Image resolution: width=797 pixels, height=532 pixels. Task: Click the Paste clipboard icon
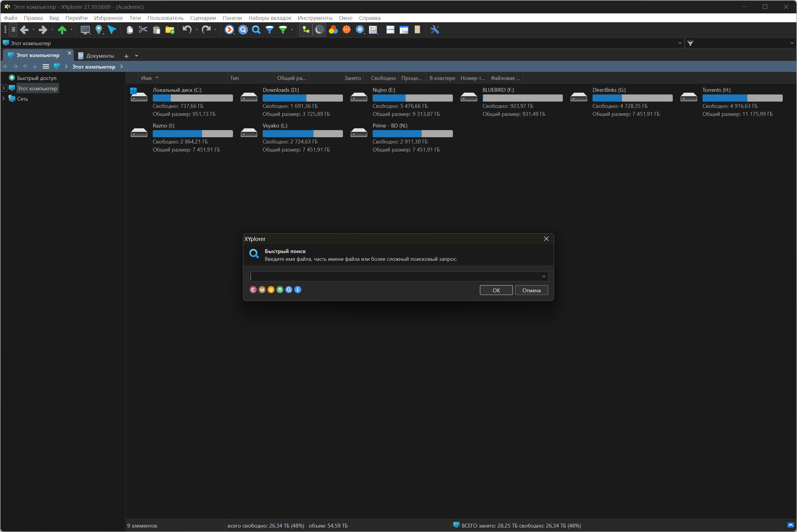[157, 30]
